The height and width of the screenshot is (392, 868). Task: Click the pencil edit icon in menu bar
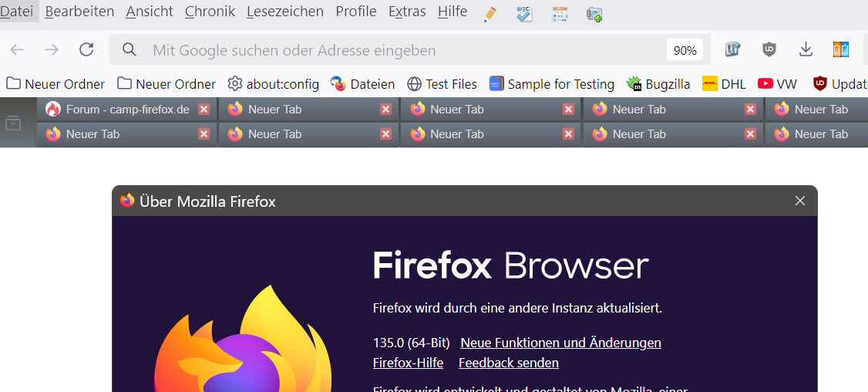[x=490, y=15]
